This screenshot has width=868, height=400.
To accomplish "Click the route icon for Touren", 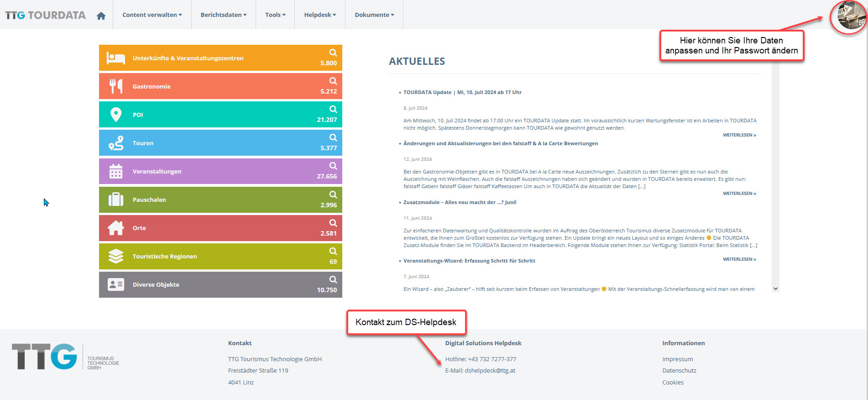I will click(116, 143).
